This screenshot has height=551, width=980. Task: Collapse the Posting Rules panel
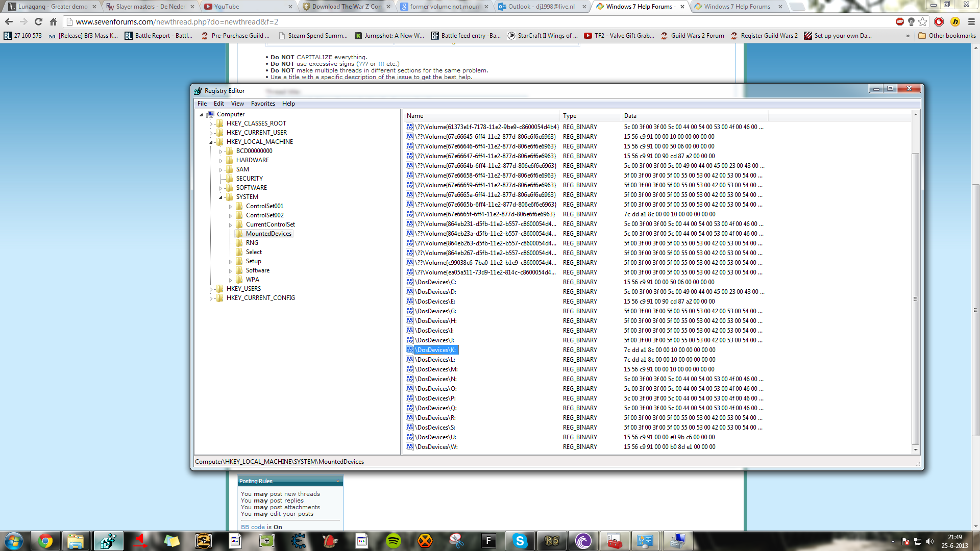[x=338, y=481]
